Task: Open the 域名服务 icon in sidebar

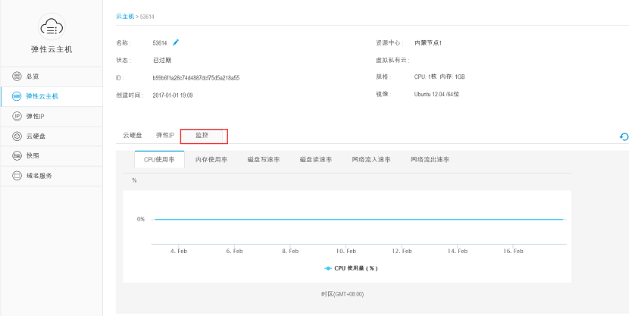Action: point(17,176)
